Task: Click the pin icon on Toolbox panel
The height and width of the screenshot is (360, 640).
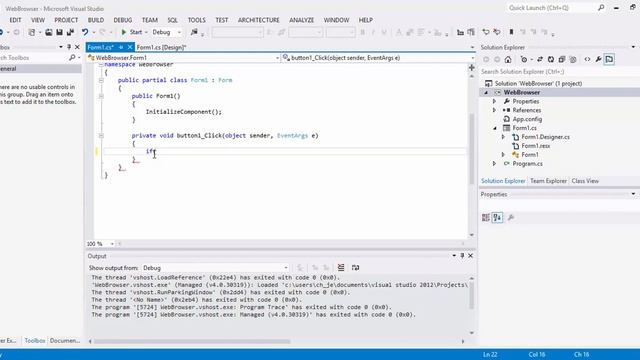Action: pyautogui.click(x=69, y=47)
